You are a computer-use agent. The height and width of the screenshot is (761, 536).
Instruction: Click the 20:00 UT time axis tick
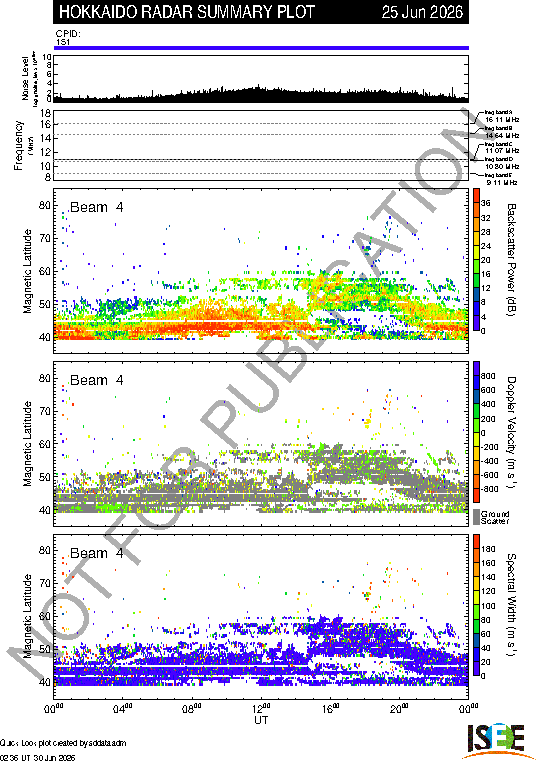click(400, 709)
